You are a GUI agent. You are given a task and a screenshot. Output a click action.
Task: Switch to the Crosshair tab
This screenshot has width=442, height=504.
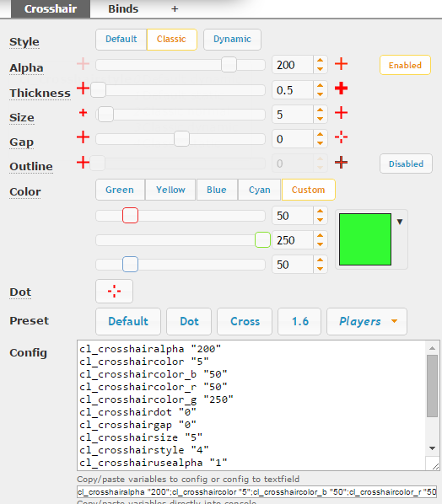(51, 8)
